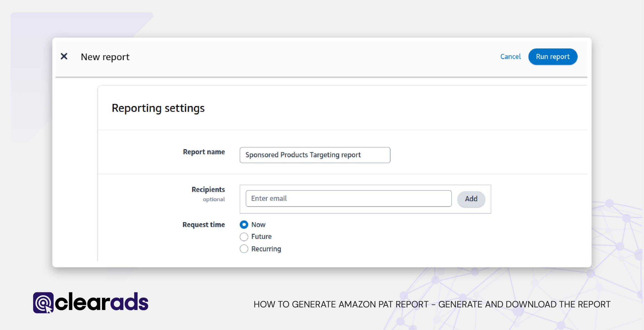Click the Recipients label
This screenshot has height=330, width=644.
click(208, 189)
